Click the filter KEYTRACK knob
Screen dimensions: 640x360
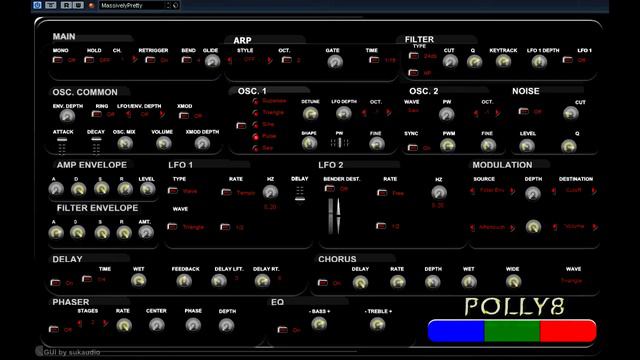click(503, 62)
